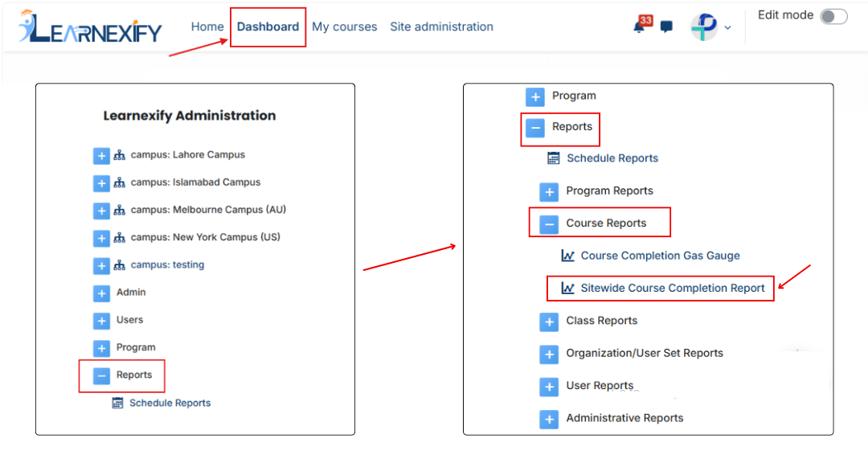
Task: Collapse Reports node in left panel
Action: point(101,376)
